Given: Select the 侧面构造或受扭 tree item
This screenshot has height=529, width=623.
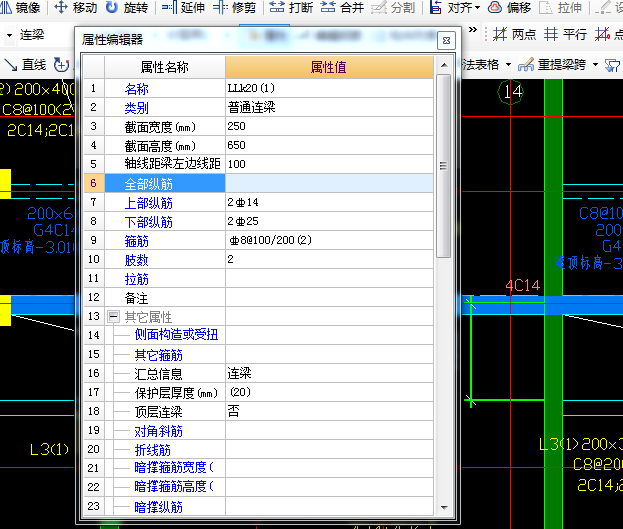Looking at the screenshot, I should pyautogui.click(x=176, y=335).
